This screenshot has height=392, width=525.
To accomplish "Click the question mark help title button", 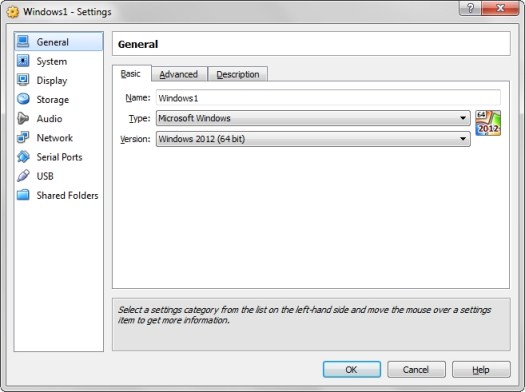I will 470,8.
